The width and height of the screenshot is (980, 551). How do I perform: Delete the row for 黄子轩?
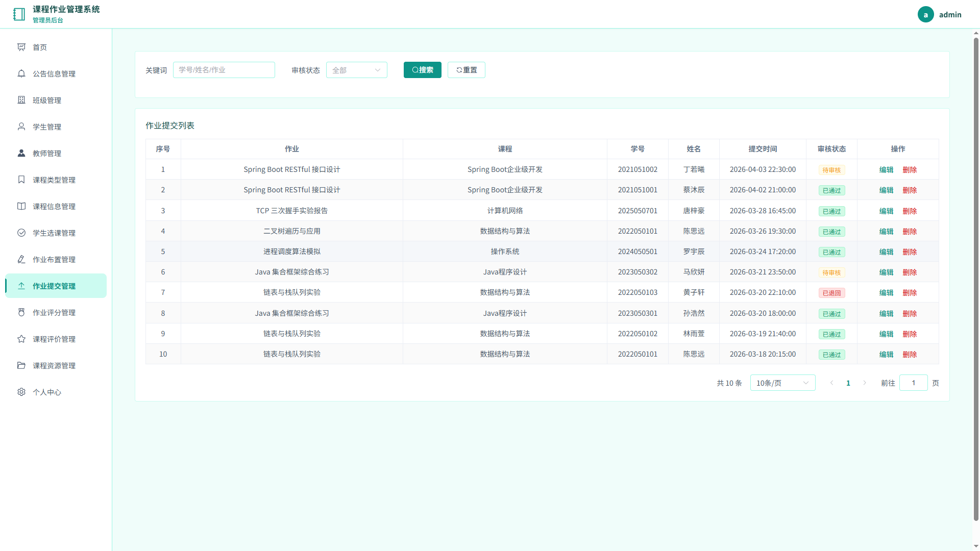coord(910,293)
